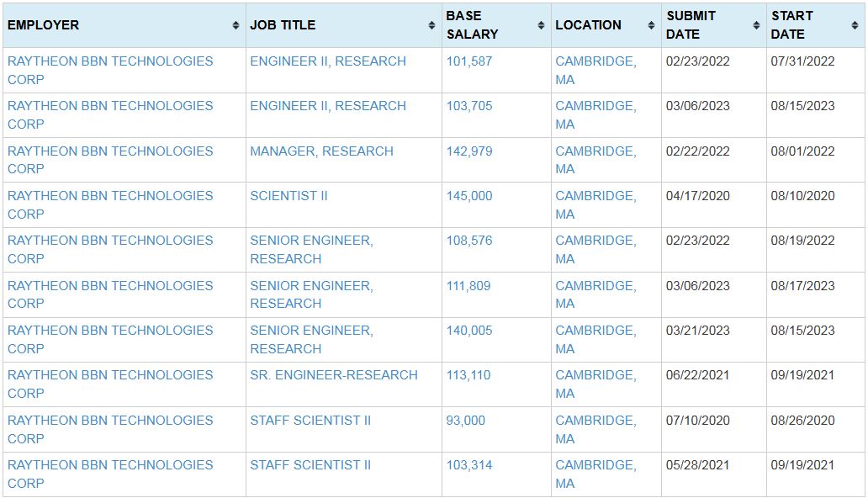Viewport: 868px width, 498px height.
Task: Click the LOCATION header text
Action: 588,25
